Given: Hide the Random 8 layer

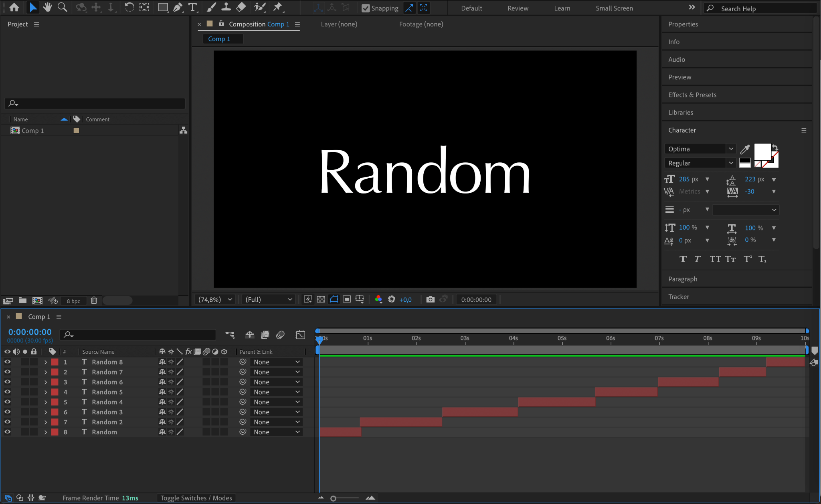Looking at the screenshot, I should click(x=7, y=362).
